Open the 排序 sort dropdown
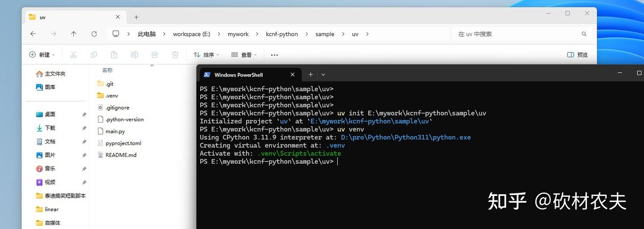 (x=206, y=55)
